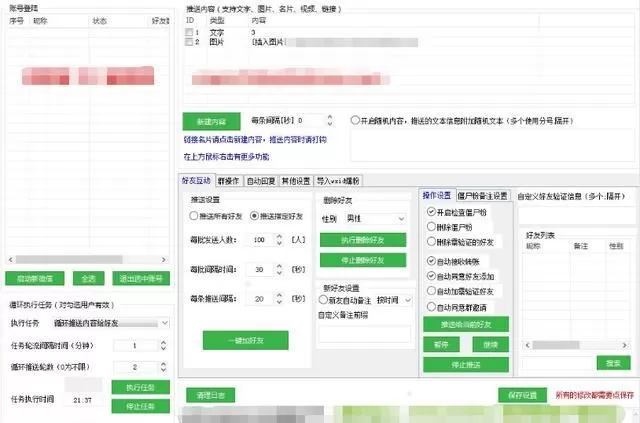Viewport: 640px width, 423px height.
Task: Increase the 每条间隔[秒] value with up arrow
Action: point(330,118)
